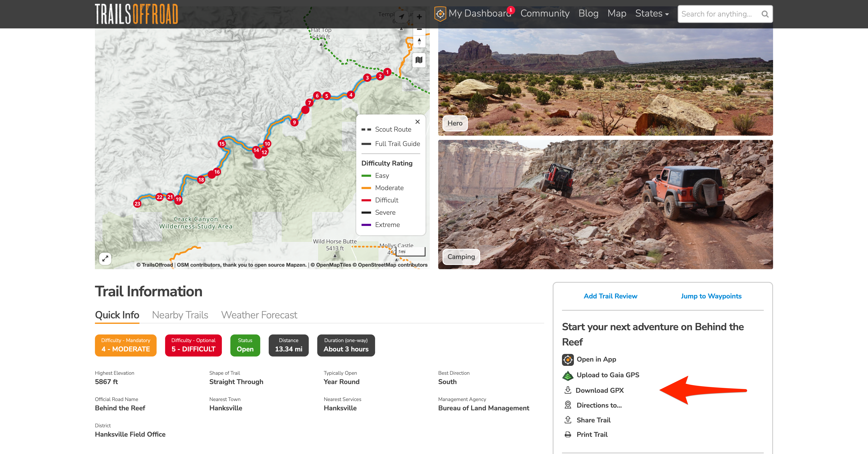The height and width of the screenshot is (454, 868).
Task: Select waypoint 7 marker on map
Action: [309, 102]
